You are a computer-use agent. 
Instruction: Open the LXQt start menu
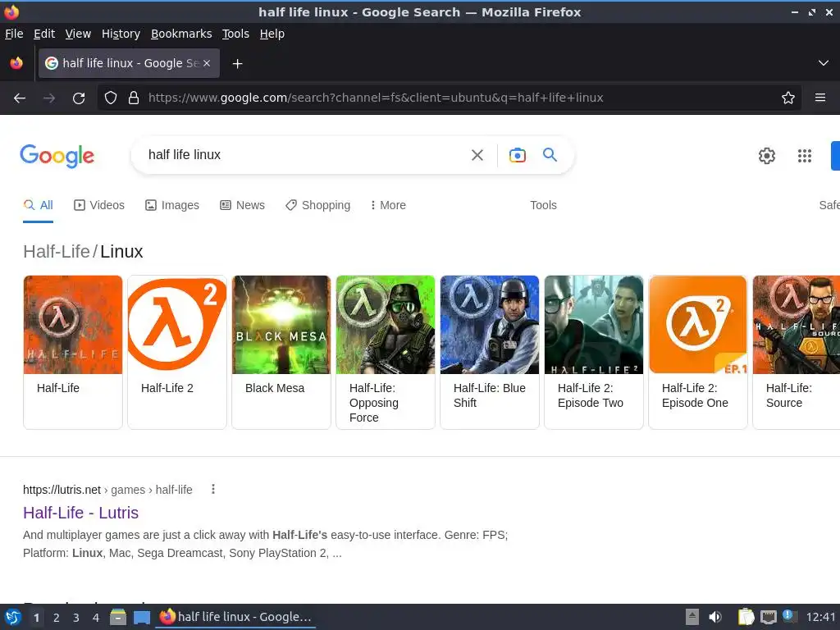pos(13,617)
